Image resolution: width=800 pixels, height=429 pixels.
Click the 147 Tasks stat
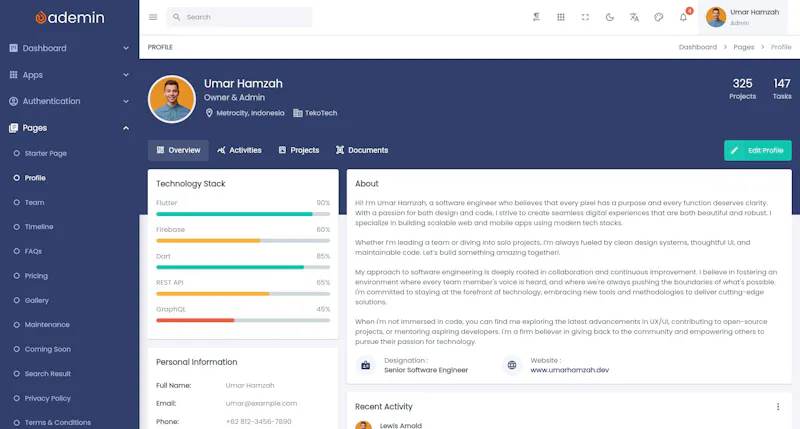pos(782,89)
